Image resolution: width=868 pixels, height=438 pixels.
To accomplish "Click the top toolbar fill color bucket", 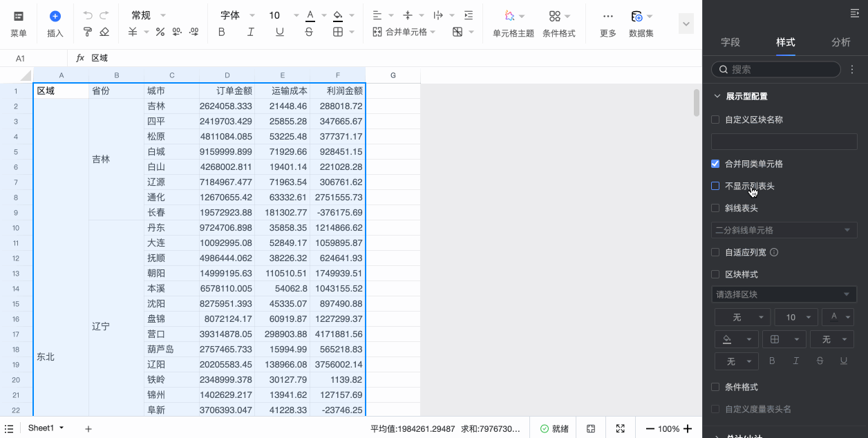I will point(338,15).
